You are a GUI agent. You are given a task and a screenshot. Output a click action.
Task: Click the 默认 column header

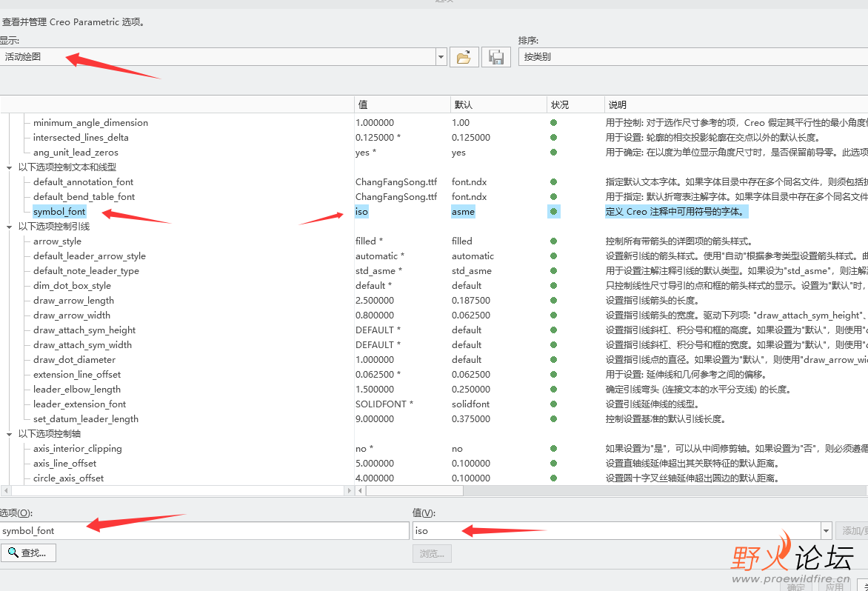pos(498,104)
